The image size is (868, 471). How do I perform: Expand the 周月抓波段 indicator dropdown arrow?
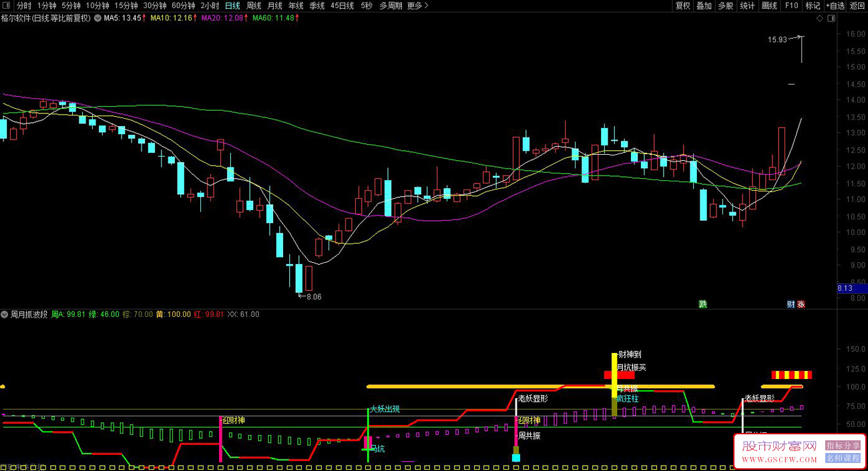click(5, 314)
